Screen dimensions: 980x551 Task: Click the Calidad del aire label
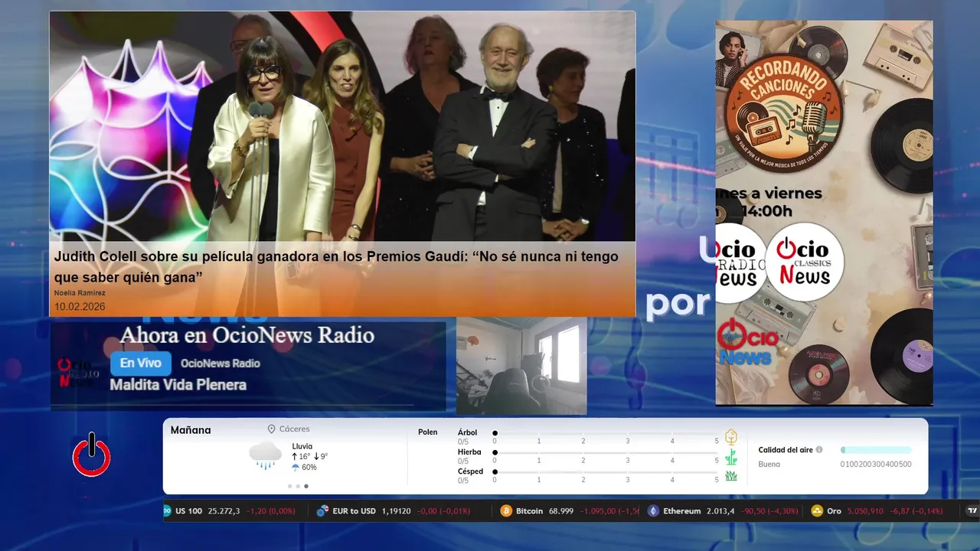tap(786, 450)
